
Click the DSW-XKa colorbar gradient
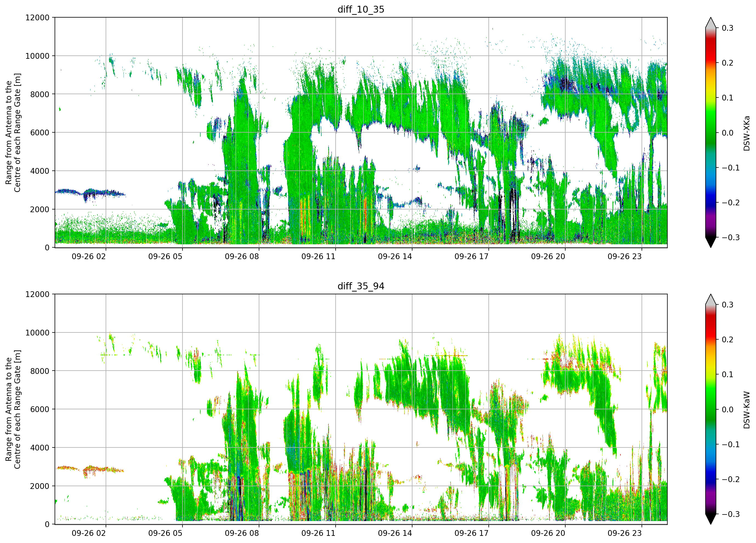[x=711, y=132]
